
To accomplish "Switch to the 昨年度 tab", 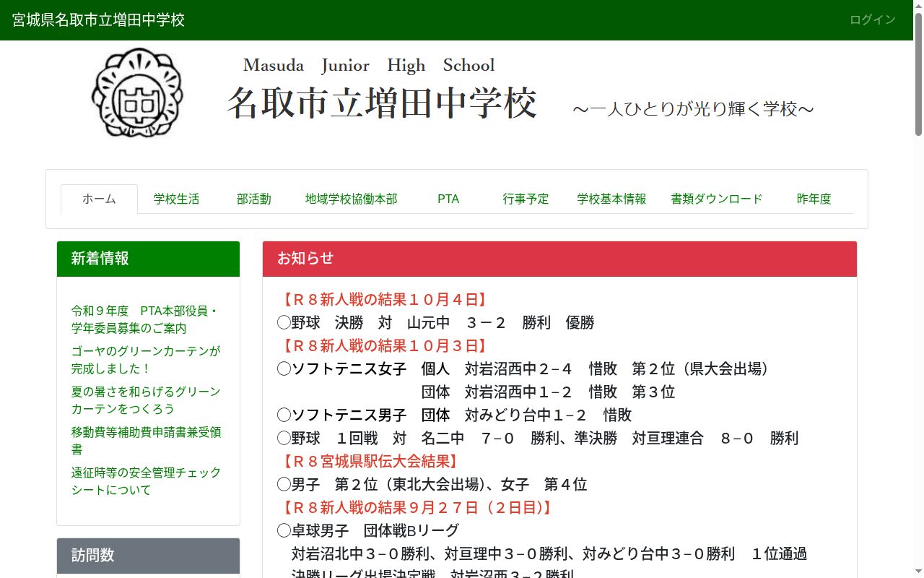I will (x=814, y=199).
